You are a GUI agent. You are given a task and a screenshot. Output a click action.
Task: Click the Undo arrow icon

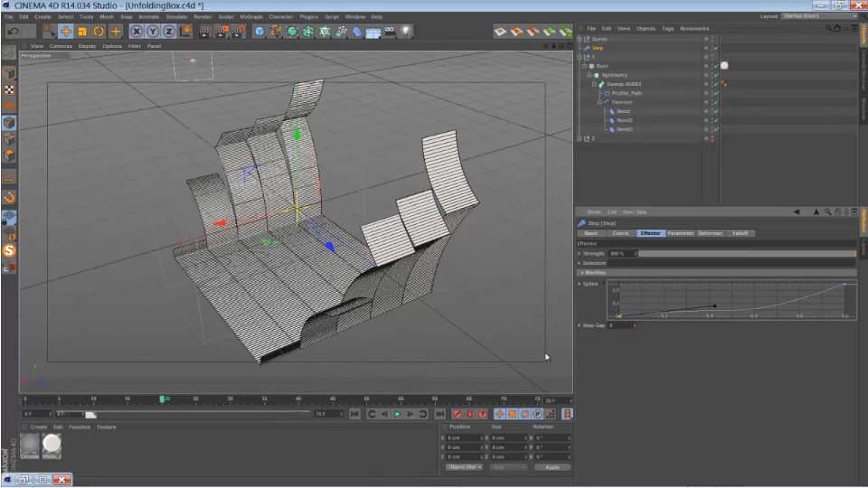pyautogui.click(x=13, y=32)
